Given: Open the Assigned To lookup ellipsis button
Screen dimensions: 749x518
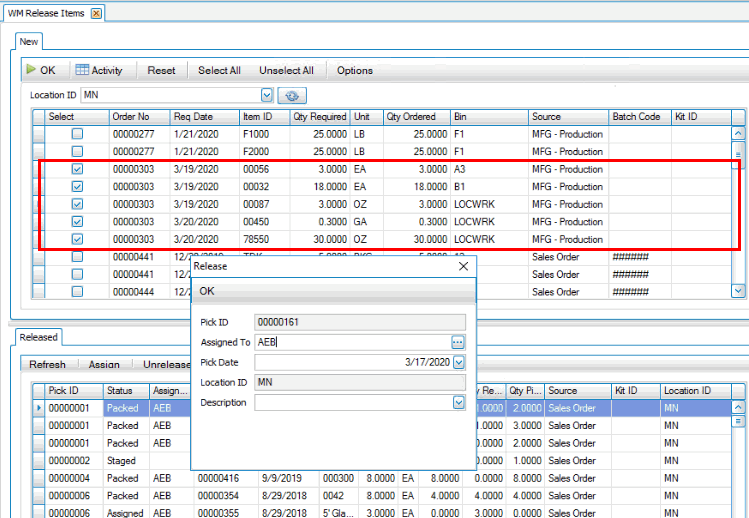Looking at the screenshot, I should point(458,342).
